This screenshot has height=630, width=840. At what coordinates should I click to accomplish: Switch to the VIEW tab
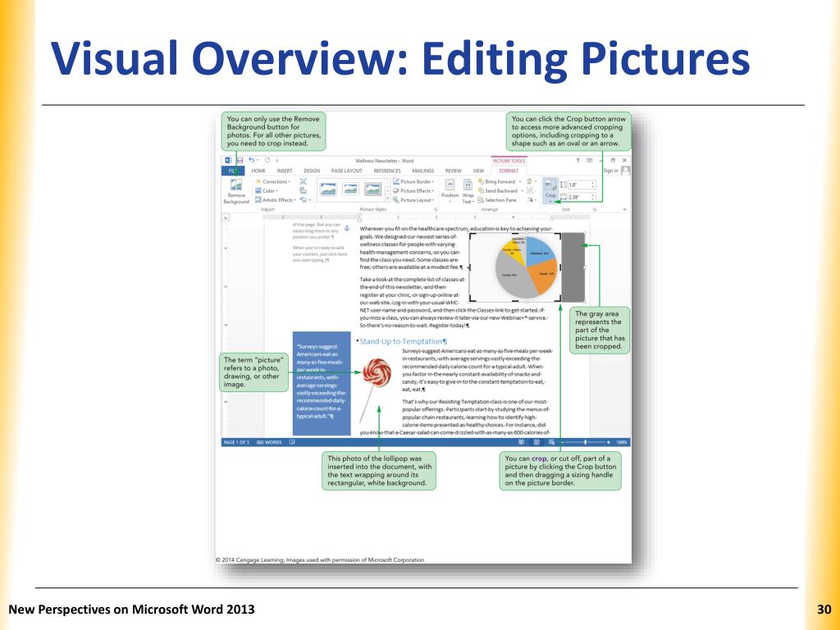pyautogui.click(x=478, y=171)
